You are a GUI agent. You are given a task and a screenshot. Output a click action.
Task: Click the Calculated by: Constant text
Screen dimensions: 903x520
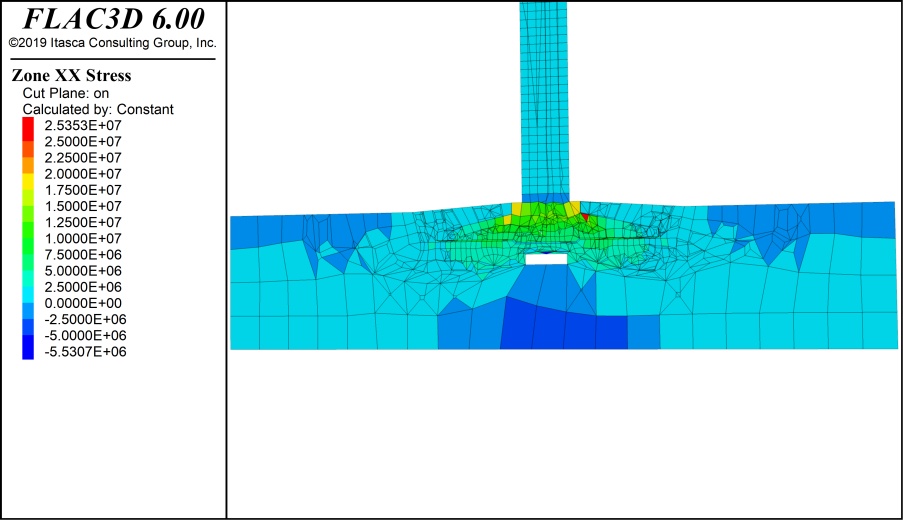98,109
